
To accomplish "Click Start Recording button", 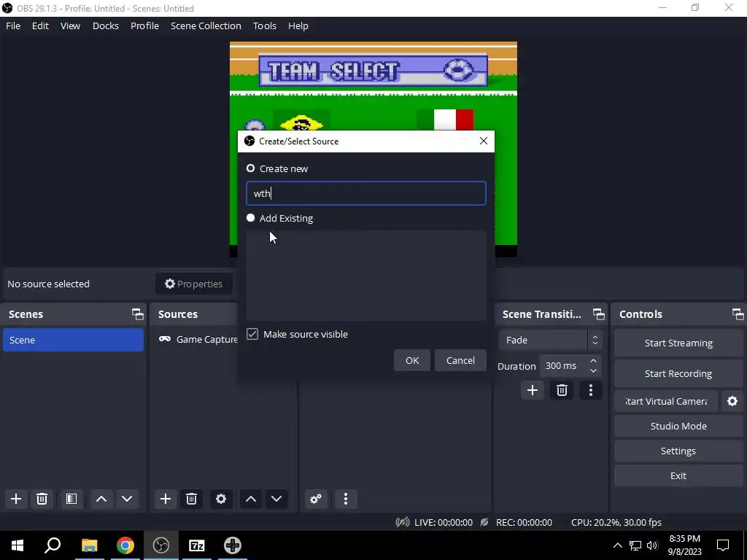I will (678, 373).
